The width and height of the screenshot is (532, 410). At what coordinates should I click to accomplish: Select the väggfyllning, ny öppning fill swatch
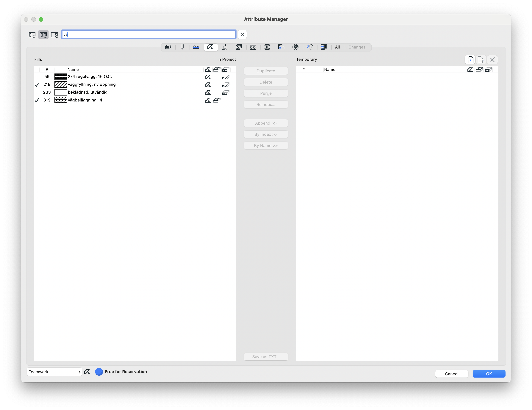point(61,84)
